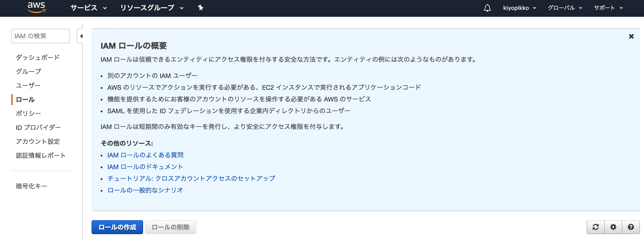
Task: Expand the リソースグループ dropdown
Action: (152, 8)
